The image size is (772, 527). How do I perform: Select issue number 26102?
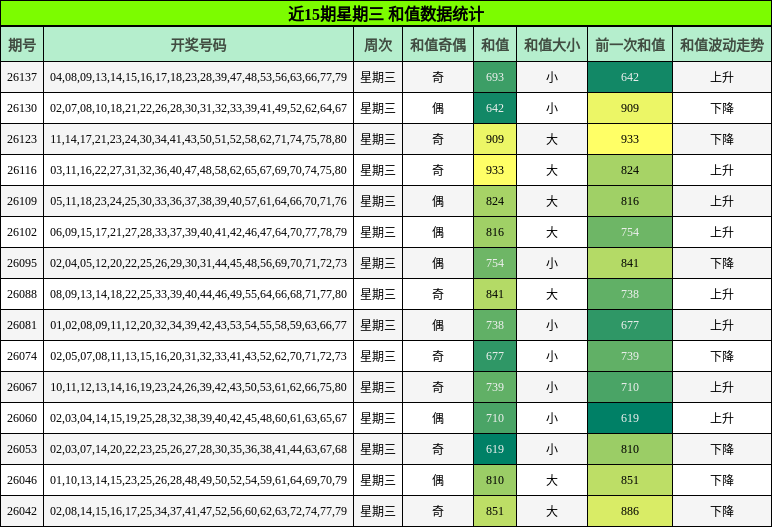tap(22, 232)
